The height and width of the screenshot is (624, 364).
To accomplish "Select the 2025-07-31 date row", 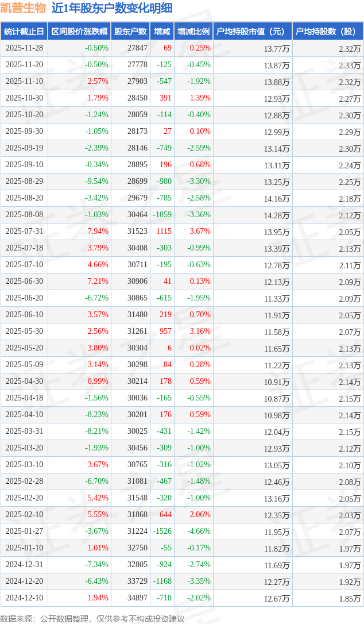I will (x=24, y=232).
